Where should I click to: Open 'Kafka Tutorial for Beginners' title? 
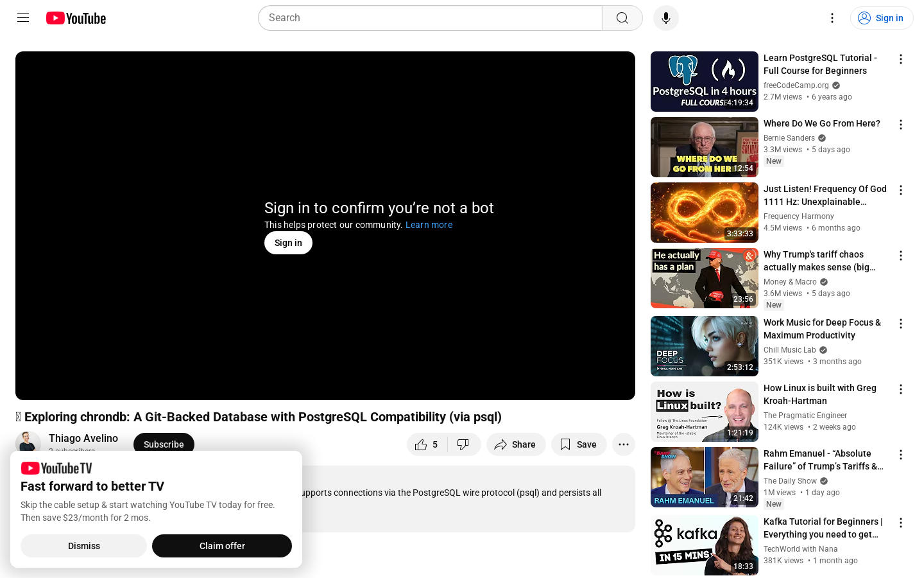(823, 528)
